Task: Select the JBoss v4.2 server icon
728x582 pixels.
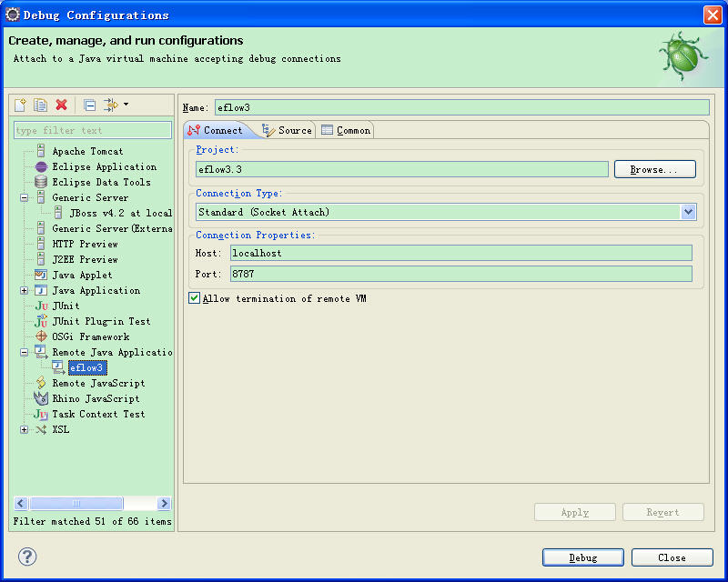Action: (58, 213)
